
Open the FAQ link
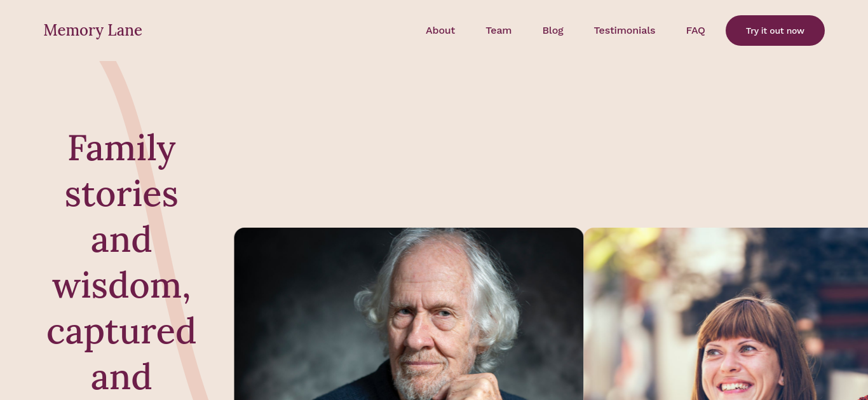click(696, 31)
